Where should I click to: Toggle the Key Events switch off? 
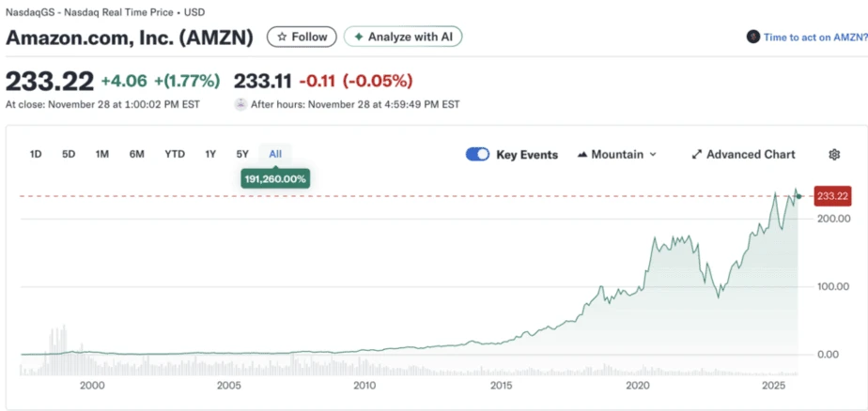point(477,155)
